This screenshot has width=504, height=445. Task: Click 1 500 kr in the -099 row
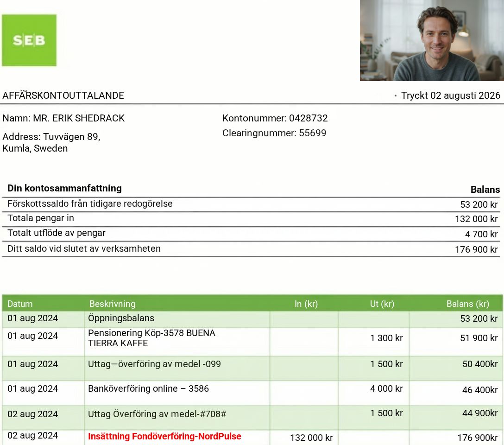click(x=386, y=364)
